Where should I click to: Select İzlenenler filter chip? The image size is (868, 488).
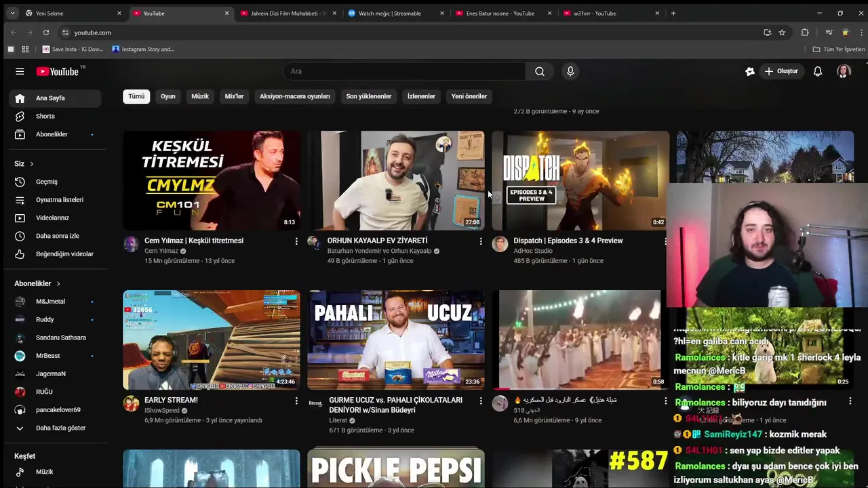pyautogui.click(x=421, y=96)
